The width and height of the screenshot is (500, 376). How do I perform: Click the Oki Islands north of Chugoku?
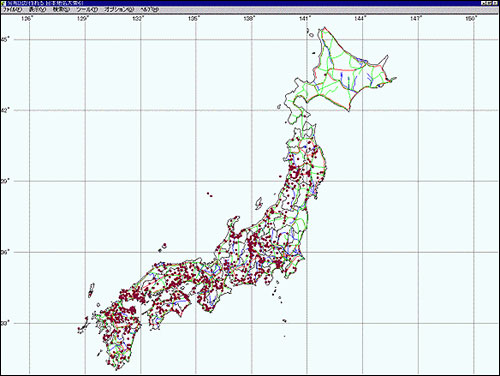(x=163, y=247)
